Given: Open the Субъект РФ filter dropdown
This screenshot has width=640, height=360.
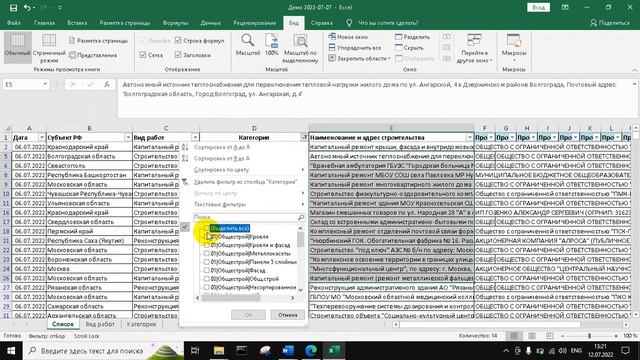Looking at the screenshot, I should coord(128,138).
